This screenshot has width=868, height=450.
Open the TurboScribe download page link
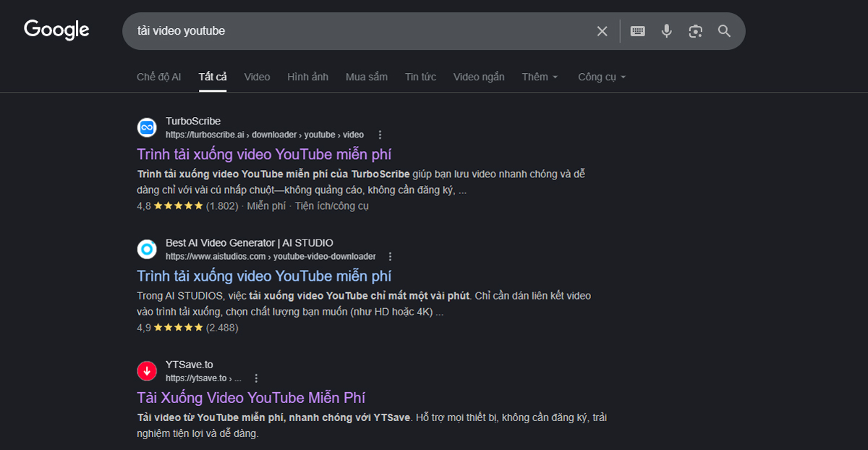264,154
